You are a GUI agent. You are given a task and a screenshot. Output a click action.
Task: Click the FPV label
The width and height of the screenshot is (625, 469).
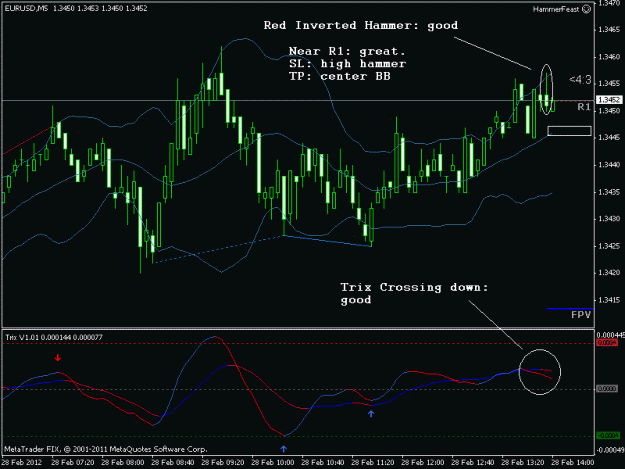click(x=581, y=315)
